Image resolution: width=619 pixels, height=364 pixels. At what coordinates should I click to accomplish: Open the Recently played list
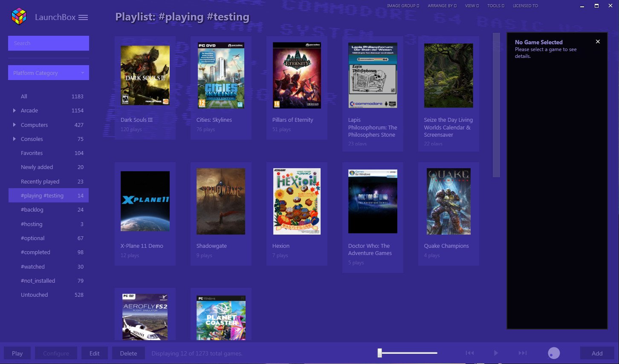coord(49,181)
